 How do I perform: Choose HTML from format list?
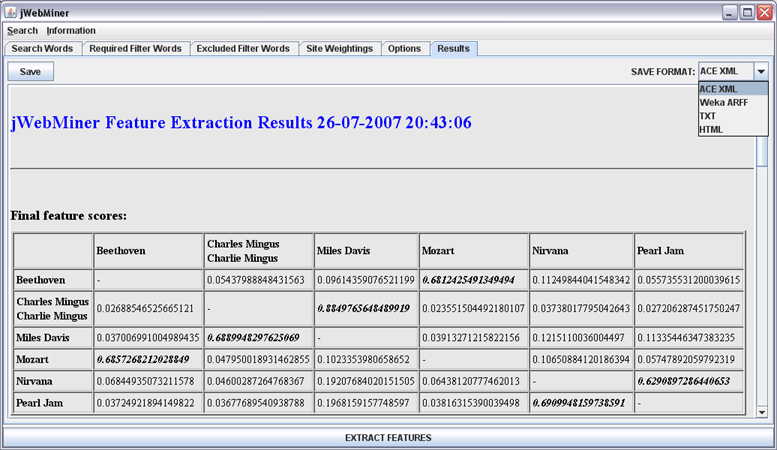(x=733, y=129)
